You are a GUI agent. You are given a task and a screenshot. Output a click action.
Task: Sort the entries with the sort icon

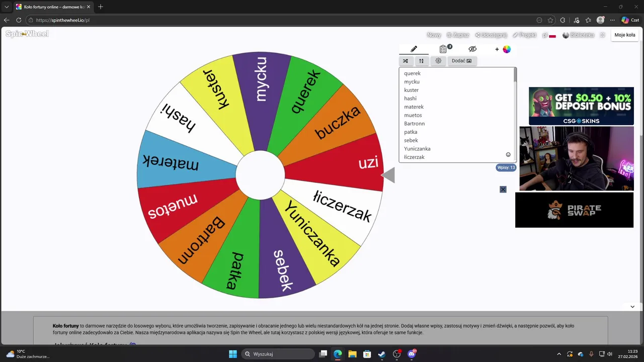[x=421, y=61]
